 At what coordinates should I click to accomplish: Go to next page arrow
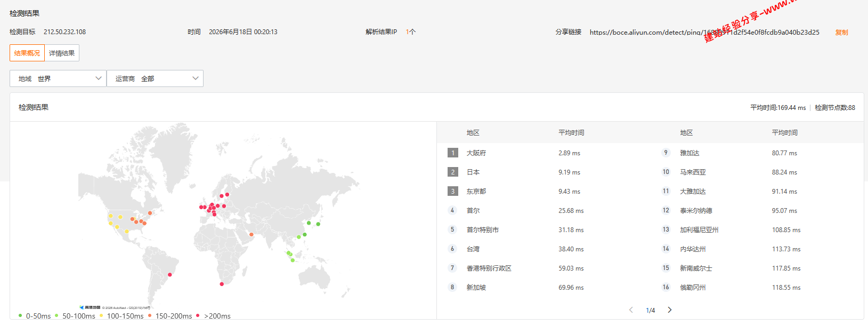[670, 310]
